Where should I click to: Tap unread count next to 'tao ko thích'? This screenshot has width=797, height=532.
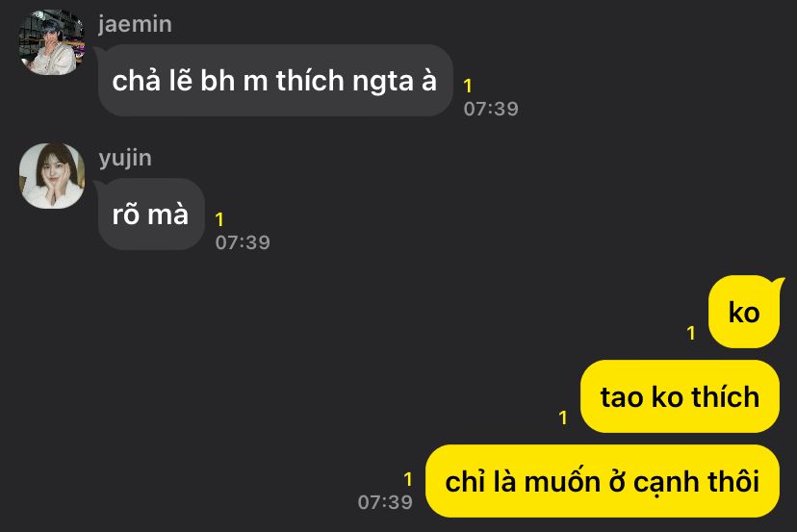click(563, 418)
